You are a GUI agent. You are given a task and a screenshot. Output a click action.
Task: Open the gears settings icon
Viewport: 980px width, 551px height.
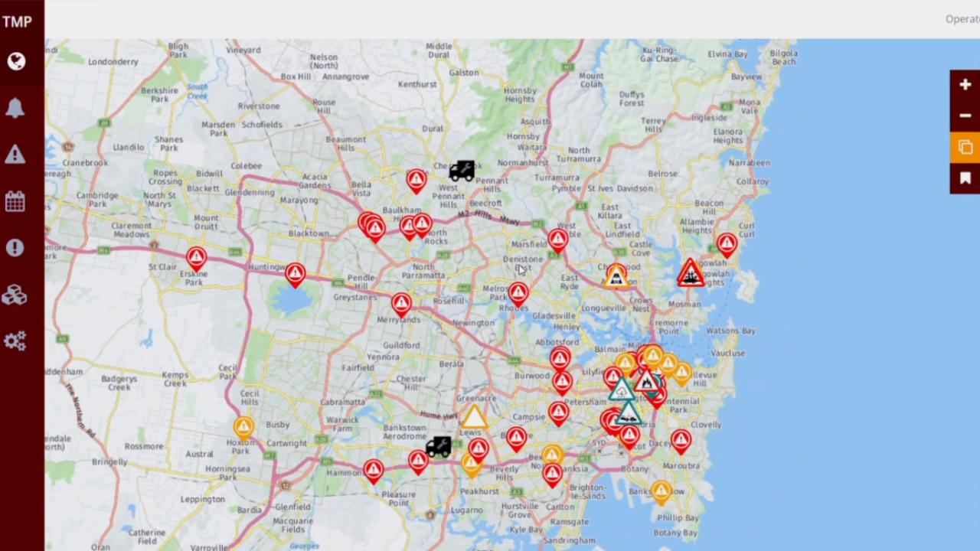15,341
